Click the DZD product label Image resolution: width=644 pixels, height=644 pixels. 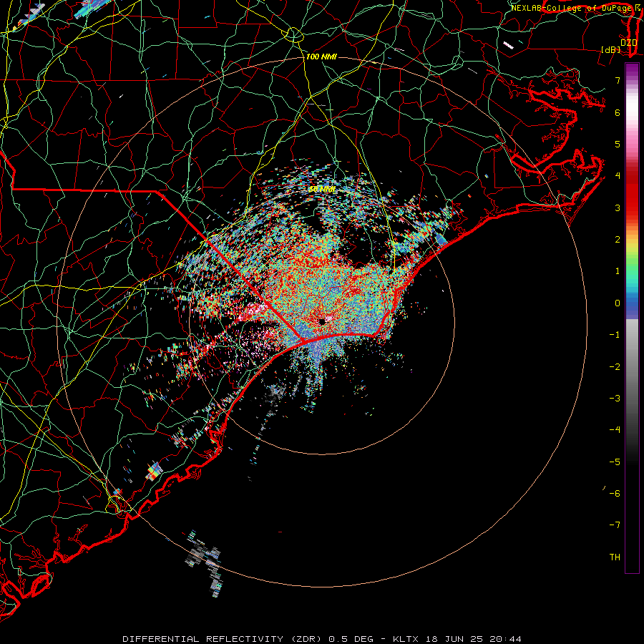pos(628,43)
